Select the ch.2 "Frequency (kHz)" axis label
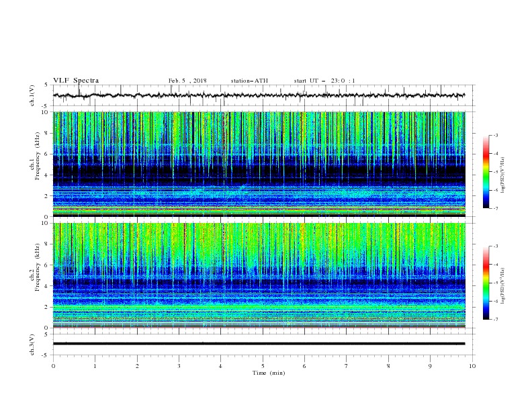The width and height of the screenshot is (532, 411). 38,267
